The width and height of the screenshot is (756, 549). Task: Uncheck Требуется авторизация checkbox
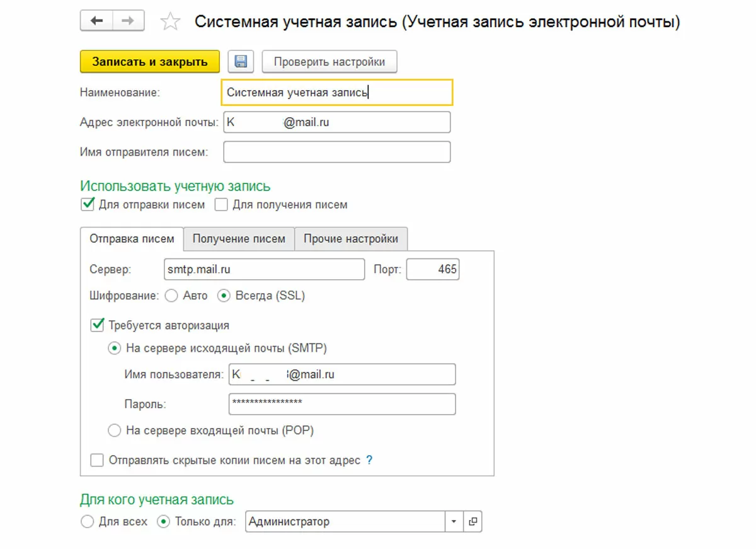[98, 325]
